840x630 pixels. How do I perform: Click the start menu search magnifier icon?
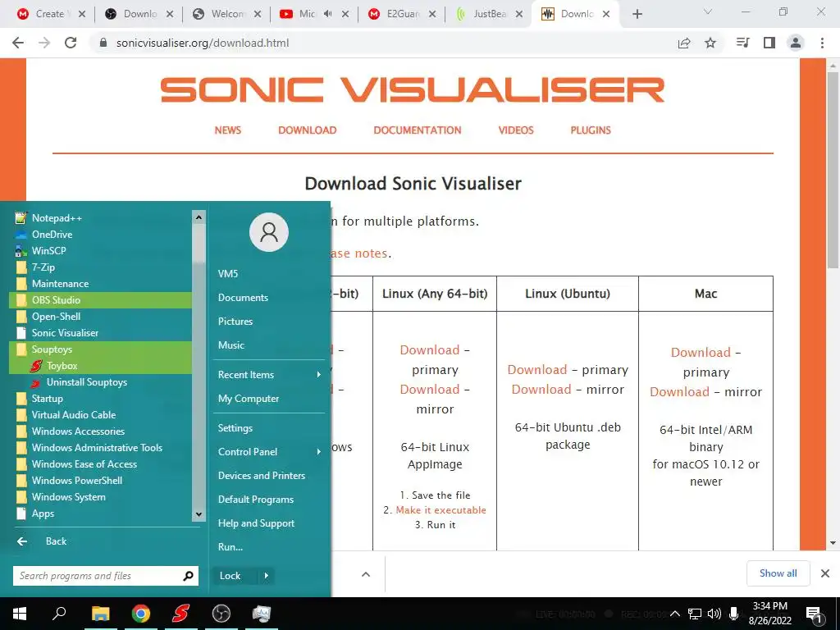coord(188,576)
